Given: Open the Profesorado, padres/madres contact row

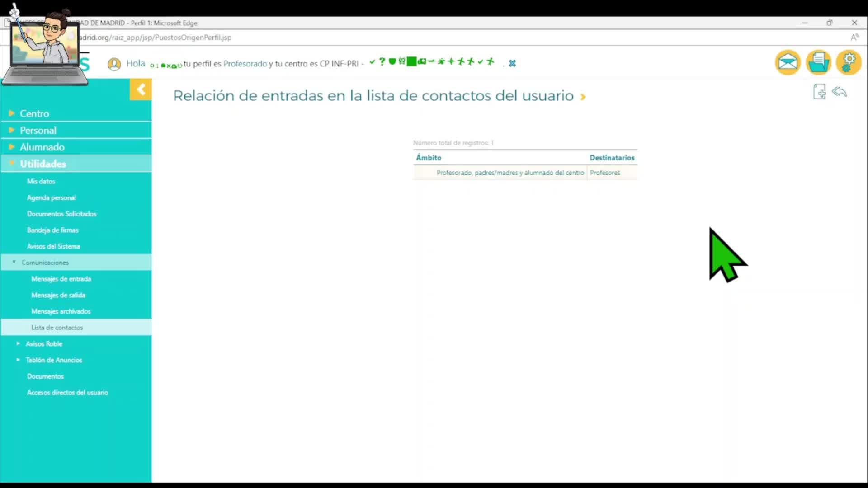Looking at the screenshot, I should click(510, 173).
